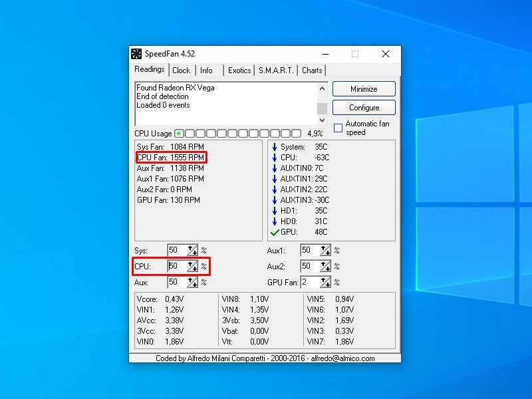The image size is (532, 399).
Task: Click the Aux fan speed stepper arrows
Action: (192, 282)
